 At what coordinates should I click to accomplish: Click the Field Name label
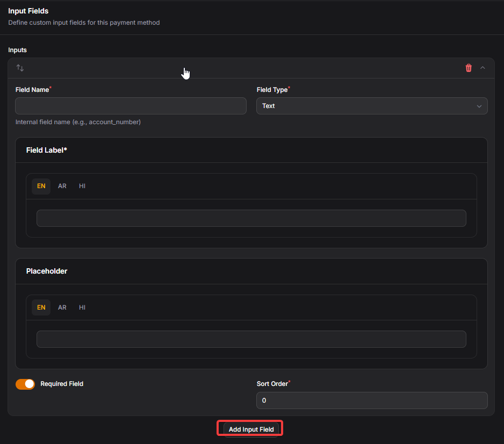point(32,90)
